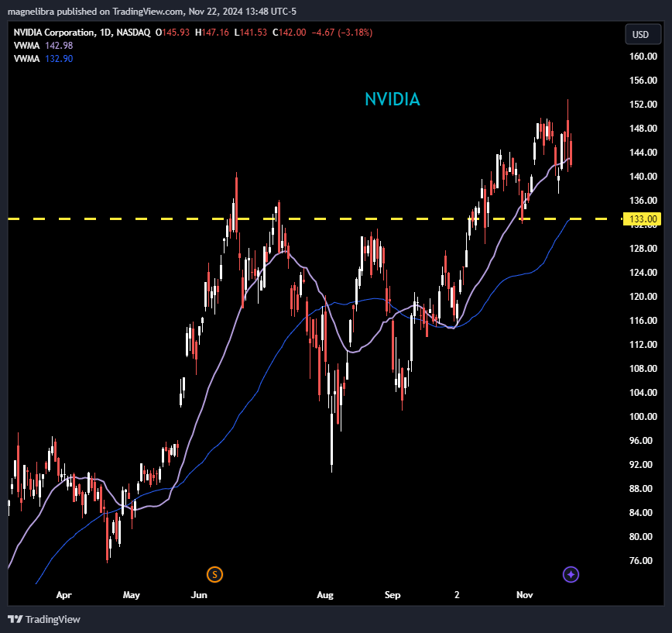Click the 100.00 price axis label
This screenshot has height=633, width=672.
click(643, 416)
